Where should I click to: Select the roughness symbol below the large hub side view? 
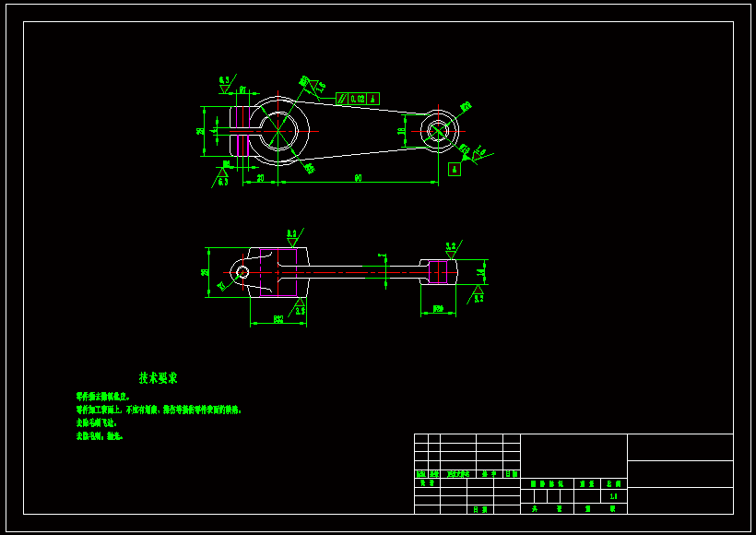[299, 307]
